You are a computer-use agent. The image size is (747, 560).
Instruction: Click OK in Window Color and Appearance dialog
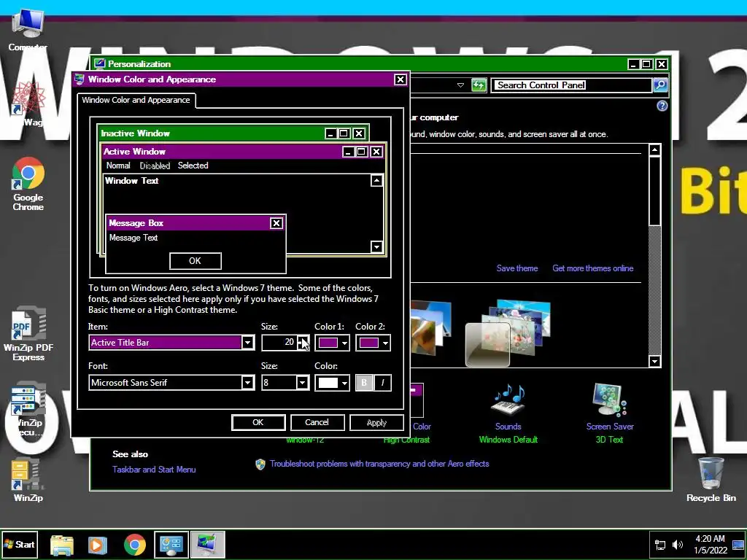pos(258,422)
